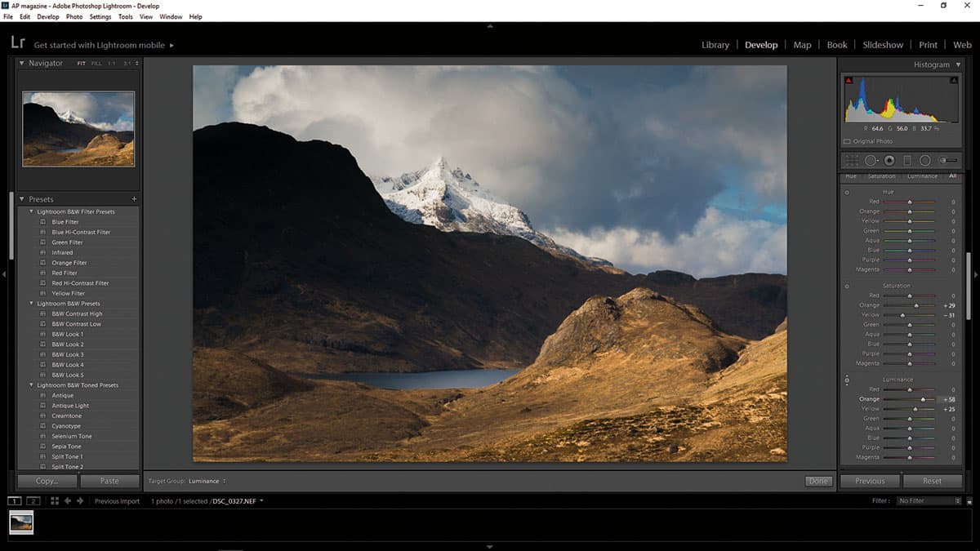Click the Done button
Image resolution: width=980 pixels, height=551 pixels.
click(x=818, y=481)
